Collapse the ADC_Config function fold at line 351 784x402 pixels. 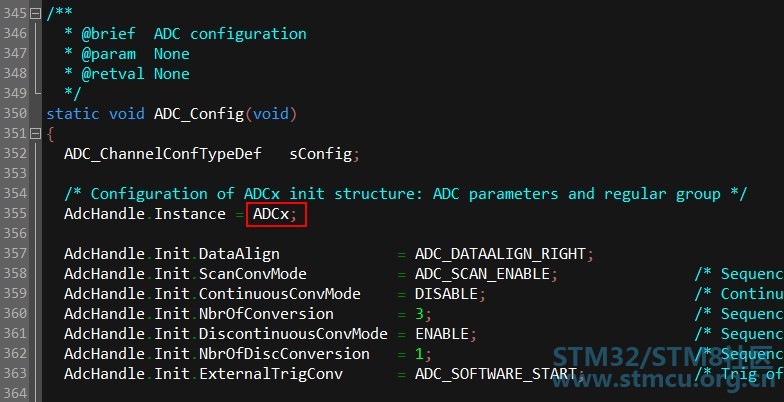pos(35,134)
